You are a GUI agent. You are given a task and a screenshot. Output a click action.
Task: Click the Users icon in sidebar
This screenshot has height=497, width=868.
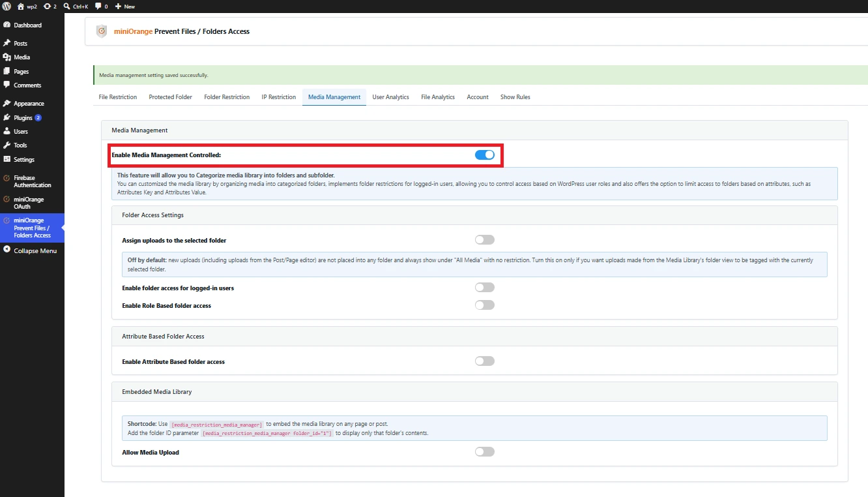point(7,131)
